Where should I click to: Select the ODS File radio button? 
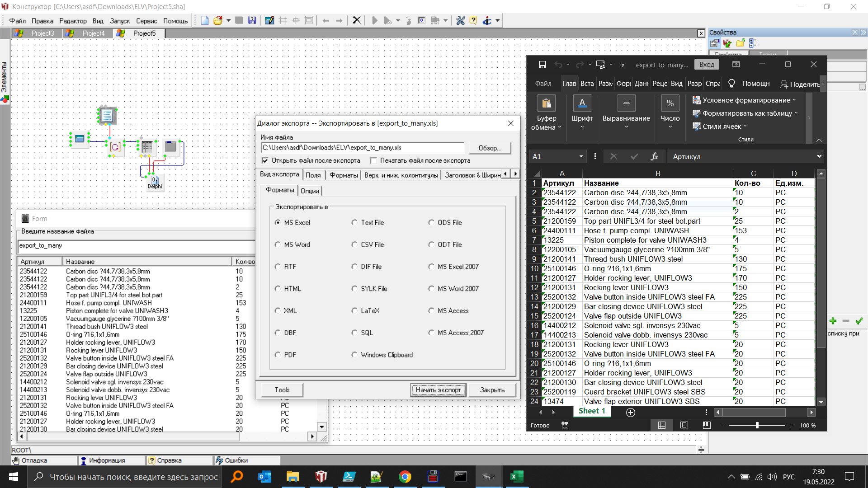(x=431, y=222)
